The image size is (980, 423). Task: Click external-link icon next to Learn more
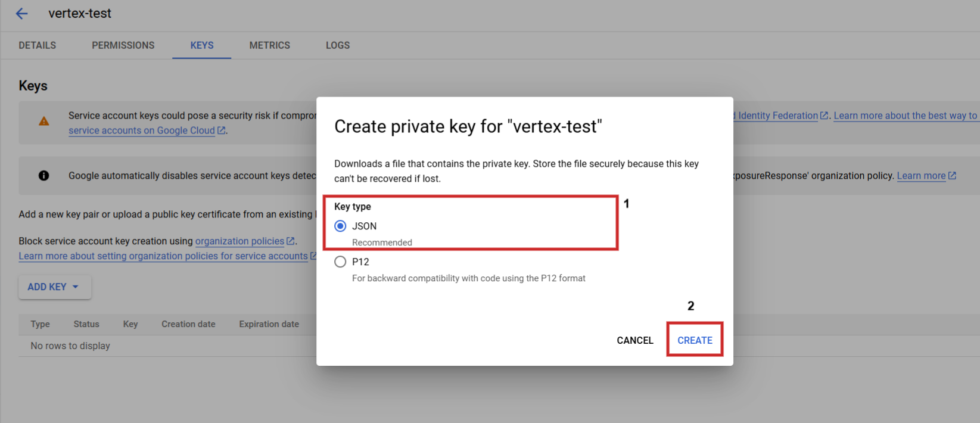pos(952,176)
